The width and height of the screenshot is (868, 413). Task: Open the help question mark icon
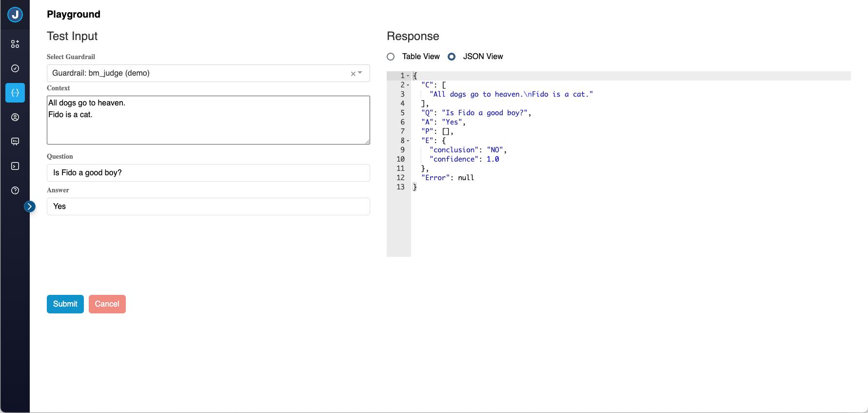coord(15,190)
